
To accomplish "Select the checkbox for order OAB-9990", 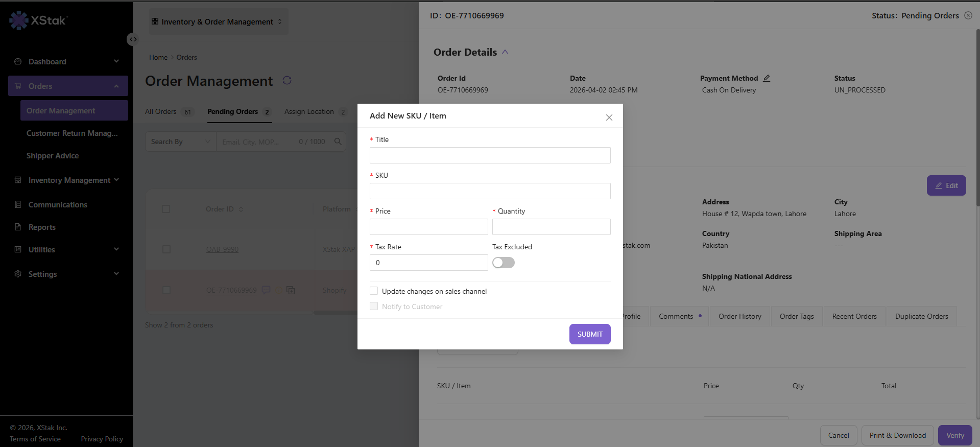I will point(166,249).
